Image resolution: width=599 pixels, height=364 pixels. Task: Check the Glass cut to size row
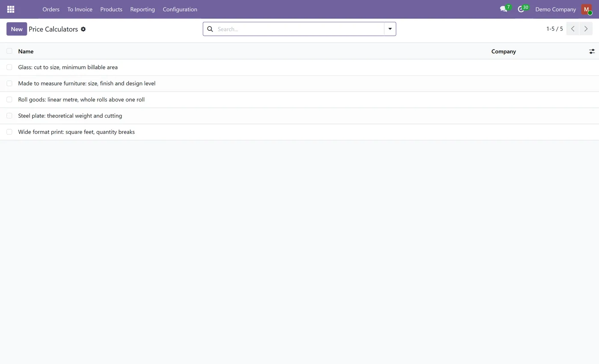click(9, 67)
